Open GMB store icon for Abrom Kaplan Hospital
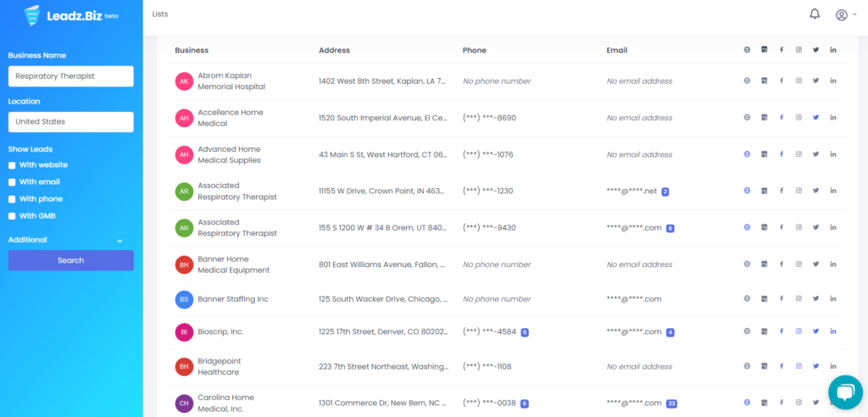The width and height of the screenshot is (868, 417). tap(764, 81)
